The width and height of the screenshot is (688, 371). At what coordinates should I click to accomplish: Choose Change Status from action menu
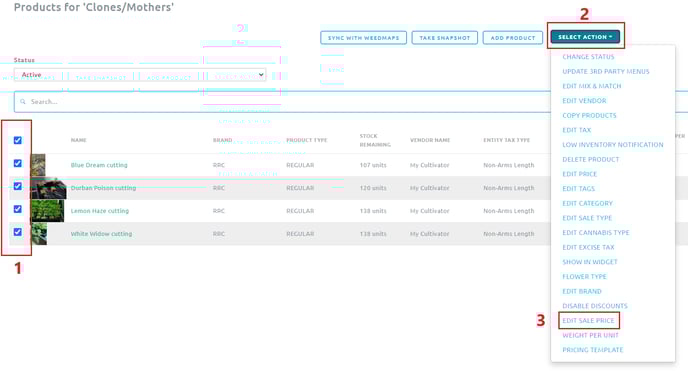pos(588,57)
